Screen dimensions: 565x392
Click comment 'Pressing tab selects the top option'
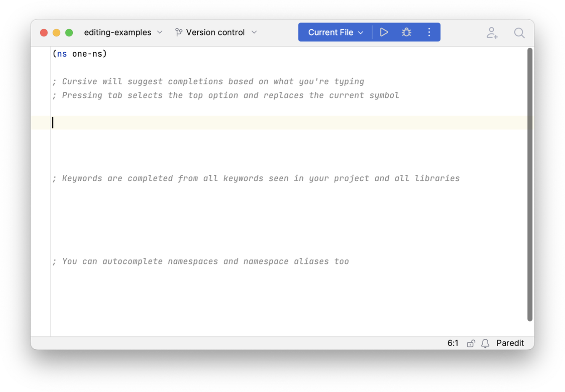(x=226, y=95)
